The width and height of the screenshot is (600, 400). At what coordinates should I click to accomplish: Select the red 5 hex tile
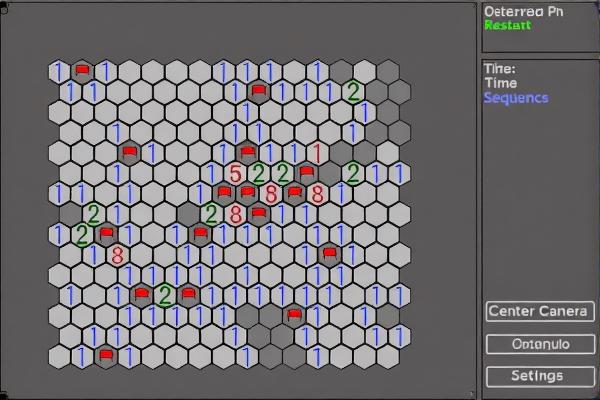click(x=235, y=174)
